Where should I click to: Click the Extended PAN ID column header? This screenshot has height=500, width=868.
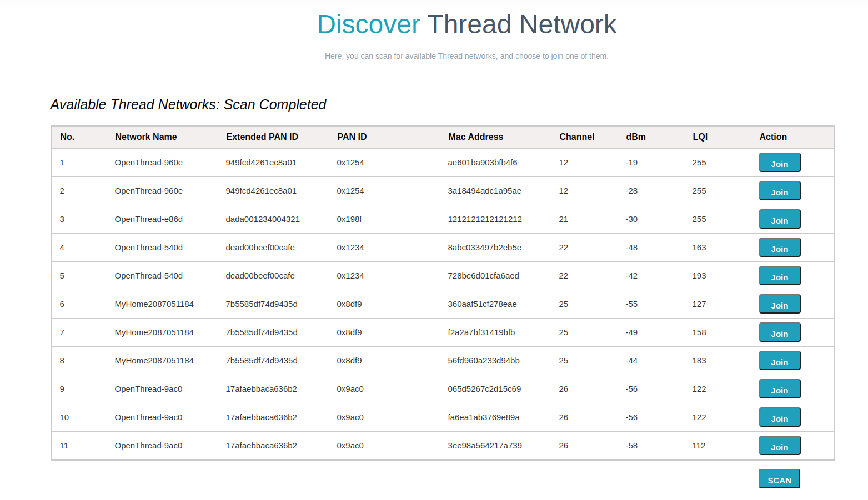coord(262,137)
